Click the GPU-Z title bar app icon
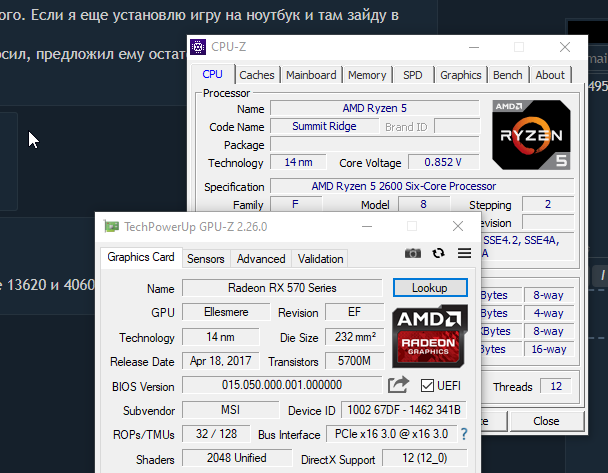 [x=111, y=226]
